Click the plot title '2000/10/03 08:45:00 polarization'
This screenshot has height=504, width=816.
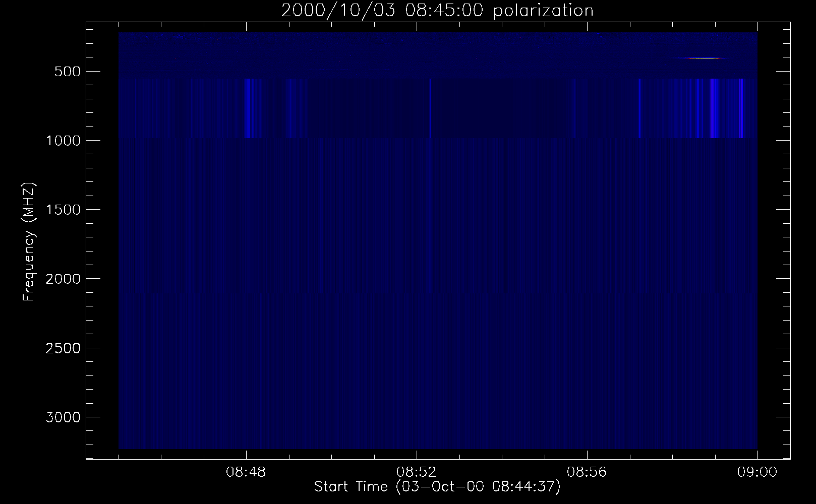click(437, 11)
